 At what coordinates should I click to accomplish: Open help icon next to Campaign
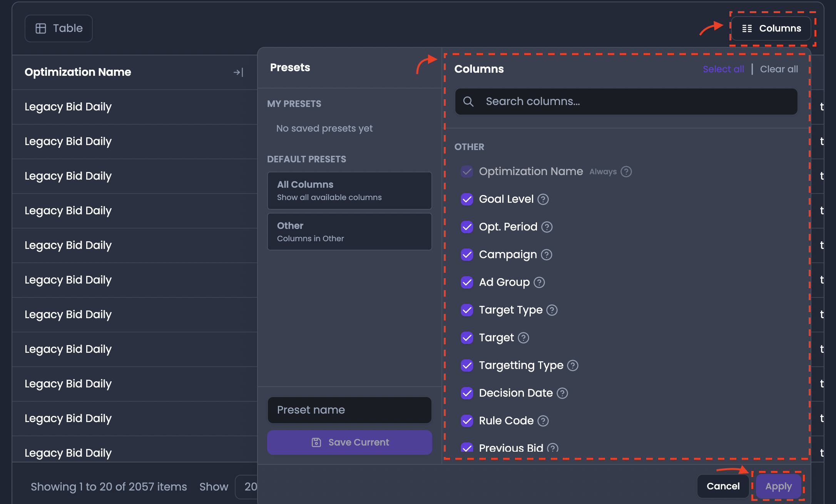(x=547, y=255)
